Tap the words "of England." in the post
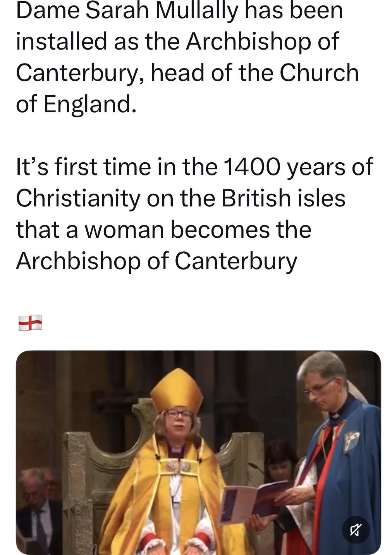This screenshot has height=555, width=392. 76,104
